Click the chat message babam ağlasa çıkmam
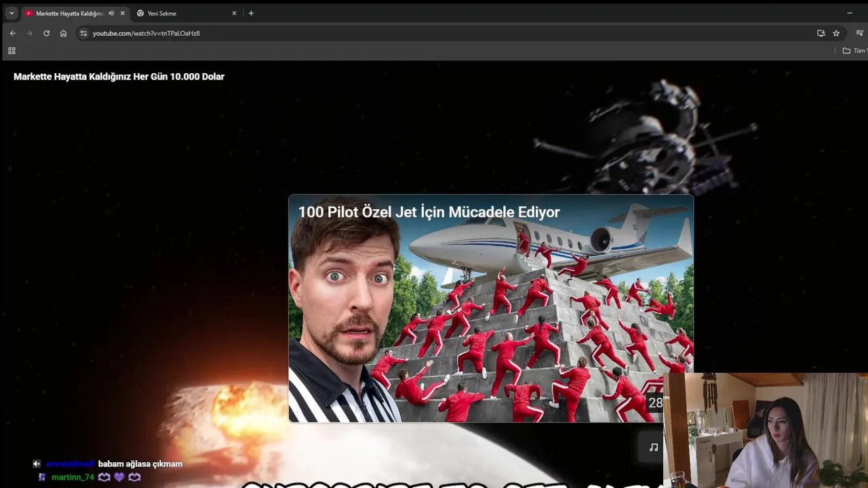 tap(140, 464)
